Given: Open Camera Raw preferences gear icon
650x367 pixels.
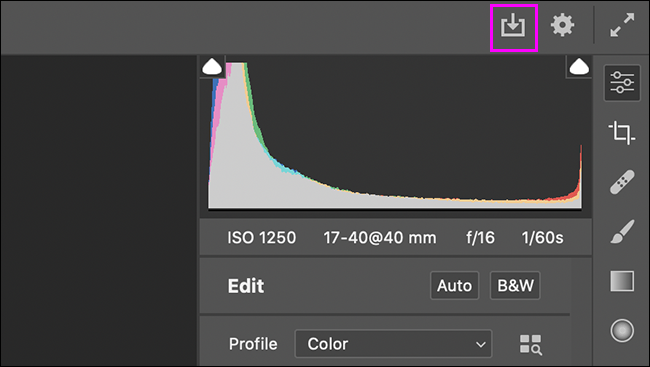Looking at the screenshot, I should (562, 25).
